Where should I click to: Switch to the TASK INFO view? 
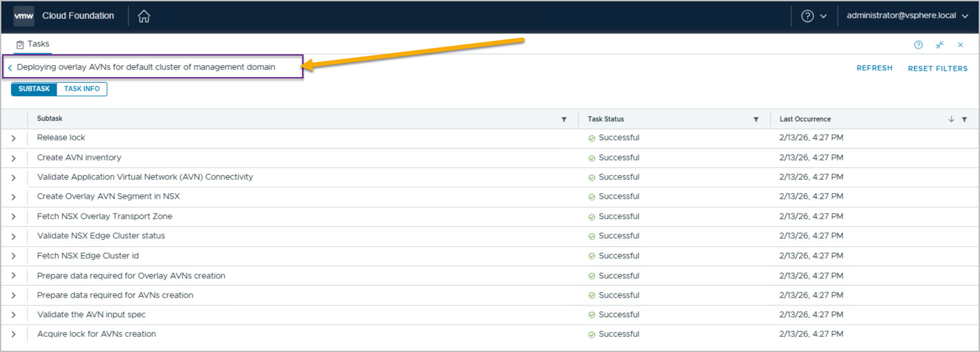(82, 89)
